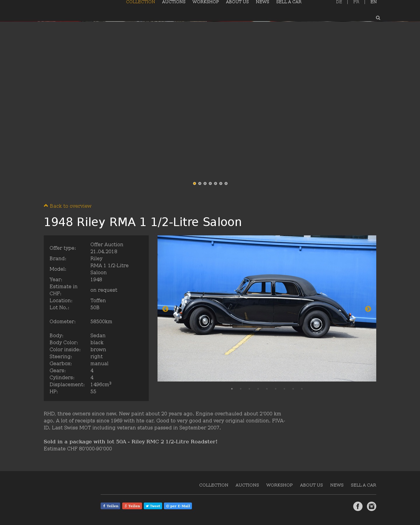420x525 pixels.
Task: Click the odometer value 58500km
Action: click(x=101, y=321)
